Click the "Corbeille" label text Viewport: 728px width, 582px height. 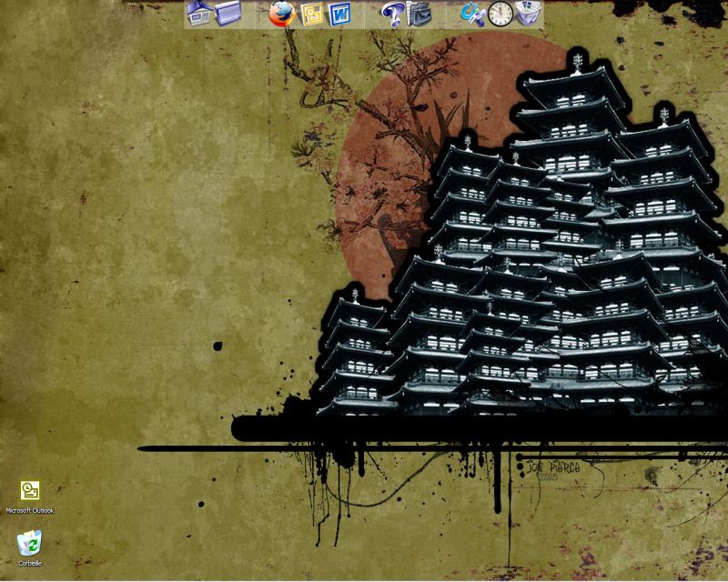tap(30, 563)
